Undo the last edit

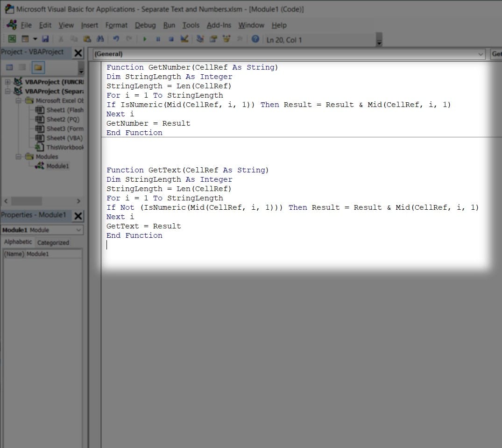point(116,39)
